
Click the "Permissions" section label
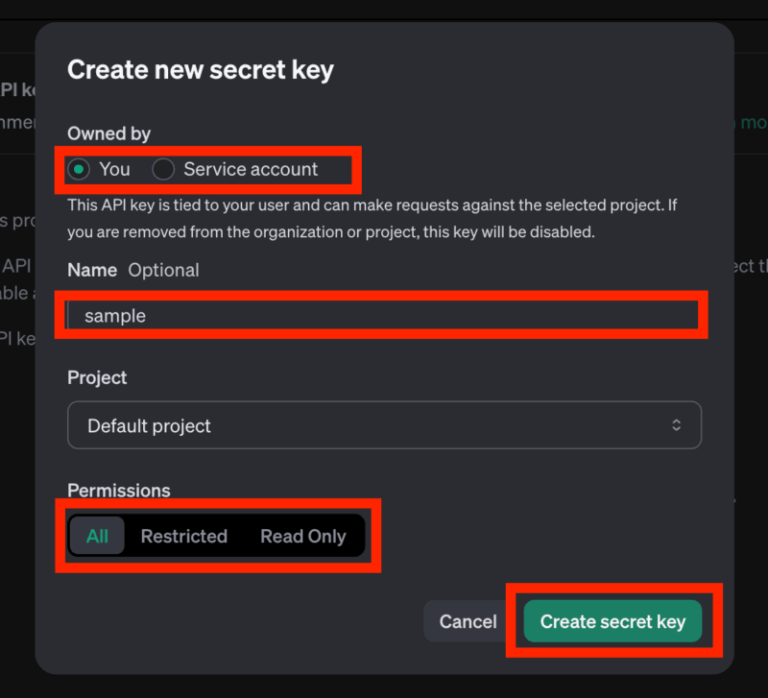tap(119, 490)
